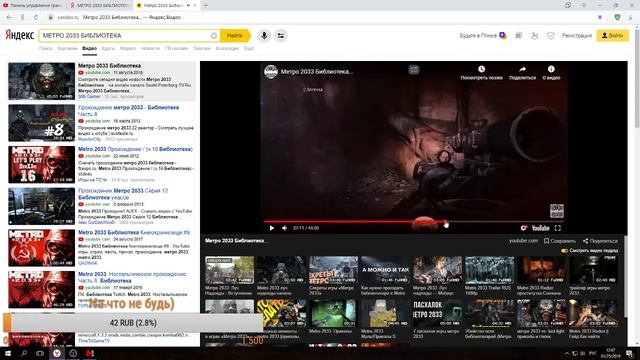640x360 pixels.
Task: Switch to the first browser tab with YouTube icon
Action: pos(33,5)
